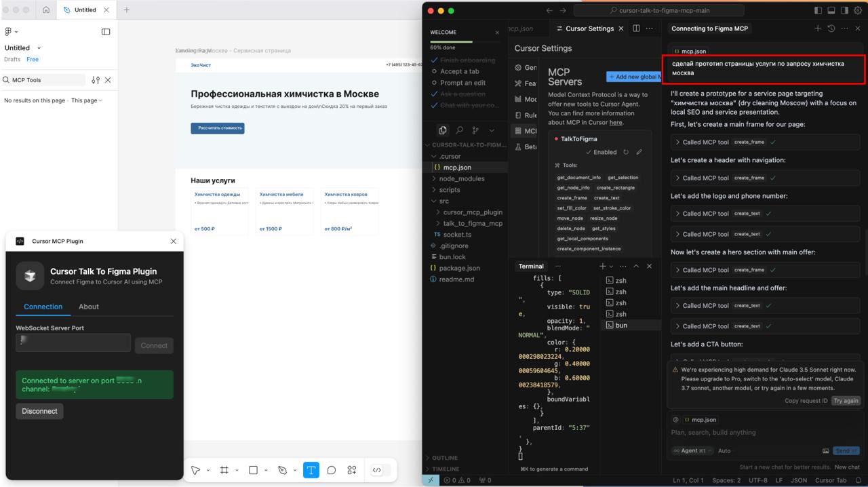Click the WebSocket Server Port field
This screenshot has width=868, height=487.
(73, 343)
